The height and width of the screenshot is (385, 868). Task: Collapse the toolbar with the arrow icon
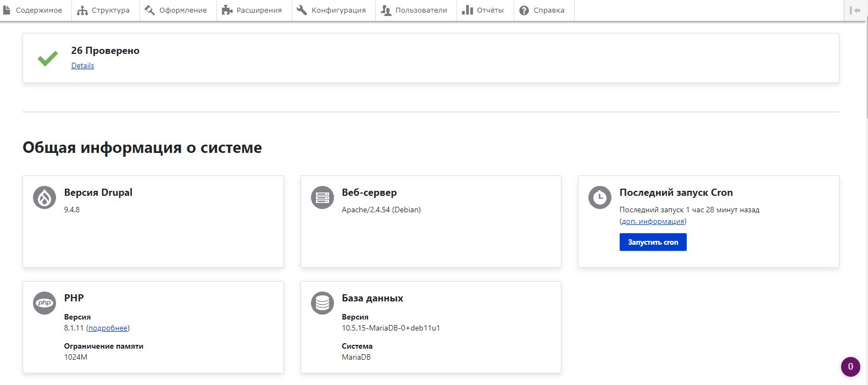[x=855, y=10]
